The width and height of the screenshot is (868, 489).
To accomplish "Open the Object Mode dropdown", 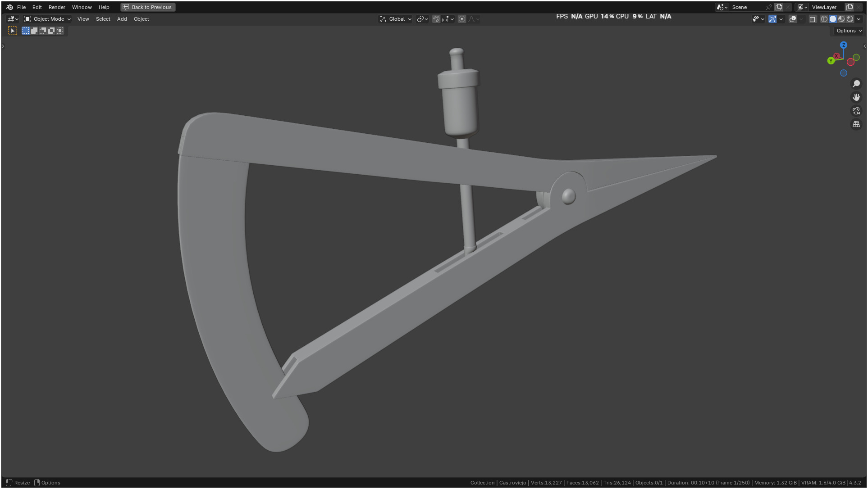I will (47, 19).
